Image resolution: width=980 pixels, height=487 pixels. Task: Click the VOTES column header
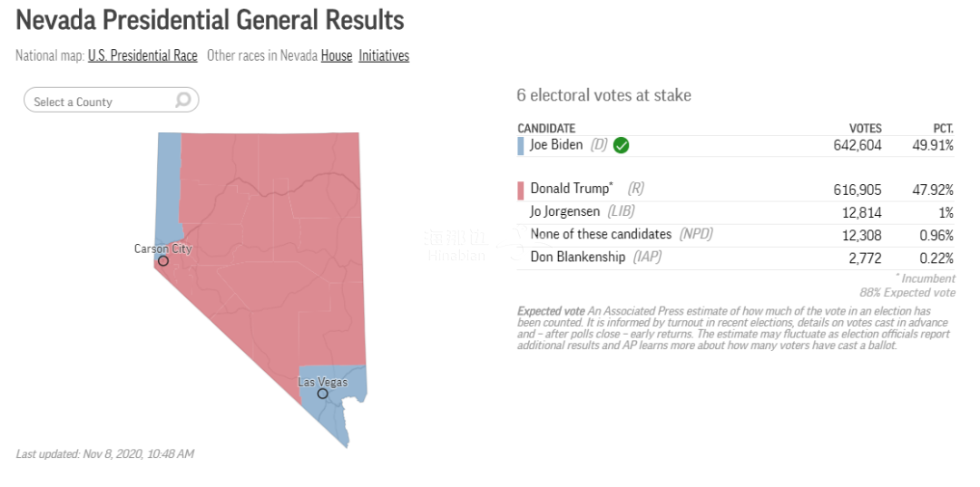865,129
